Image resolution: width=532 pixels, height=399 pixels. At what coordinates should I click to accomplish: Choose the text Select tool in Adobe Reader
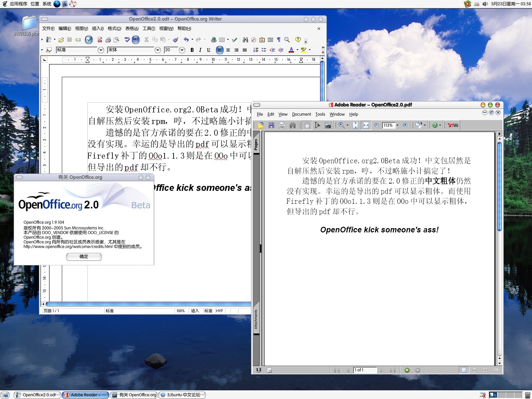pos(317,125)
